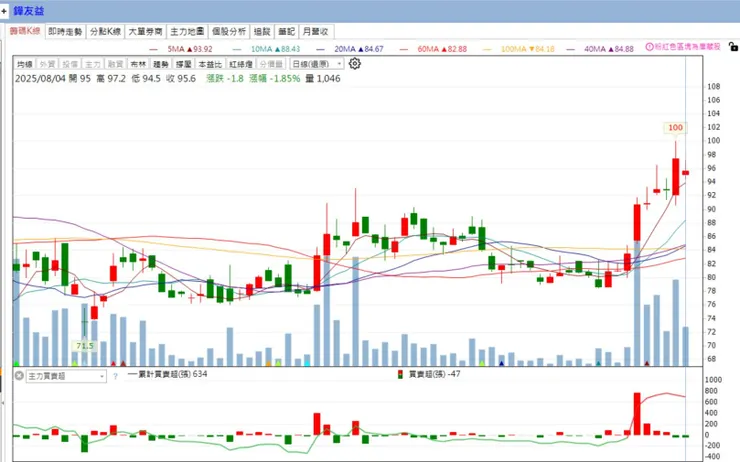Open the chart settings gear icon

(355, 64)
